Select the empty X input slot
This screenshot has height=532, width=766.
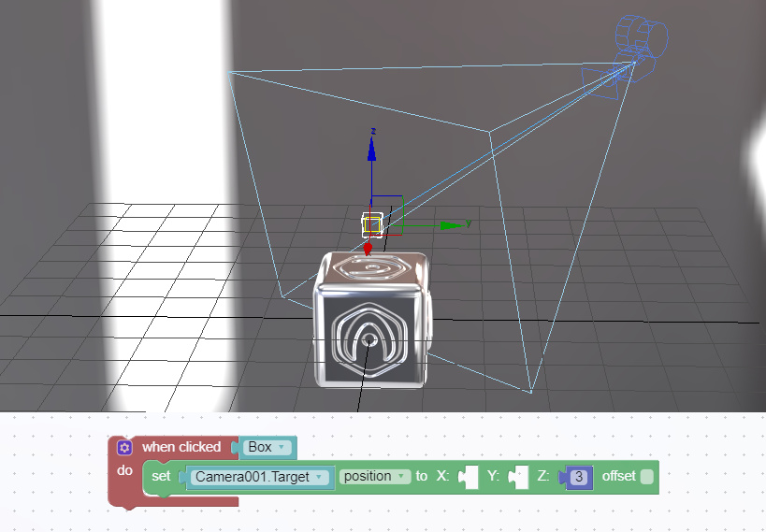coord(469,476)
